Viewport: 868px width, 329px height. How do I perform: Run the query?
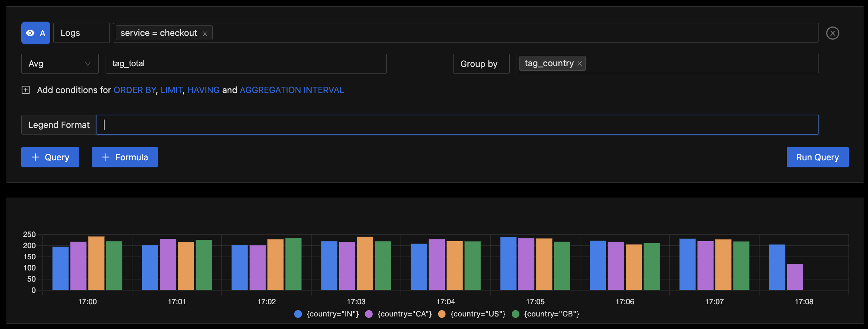817,157
